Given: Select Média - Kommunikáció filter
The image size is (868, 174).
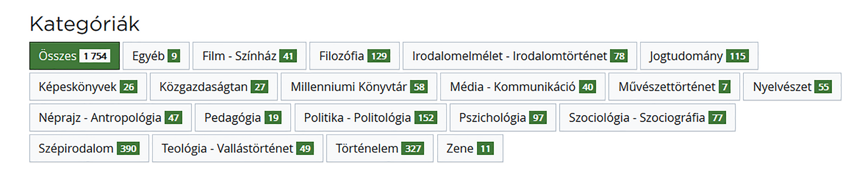Looking at the screenshot, I should click(523, 87).
